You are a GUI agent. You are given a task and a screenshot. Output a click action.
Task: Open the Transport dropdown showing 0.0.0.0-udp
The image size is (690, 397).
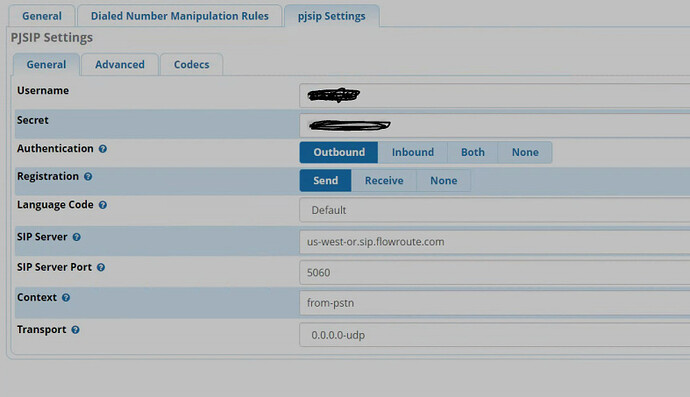(x=495, y=335)
